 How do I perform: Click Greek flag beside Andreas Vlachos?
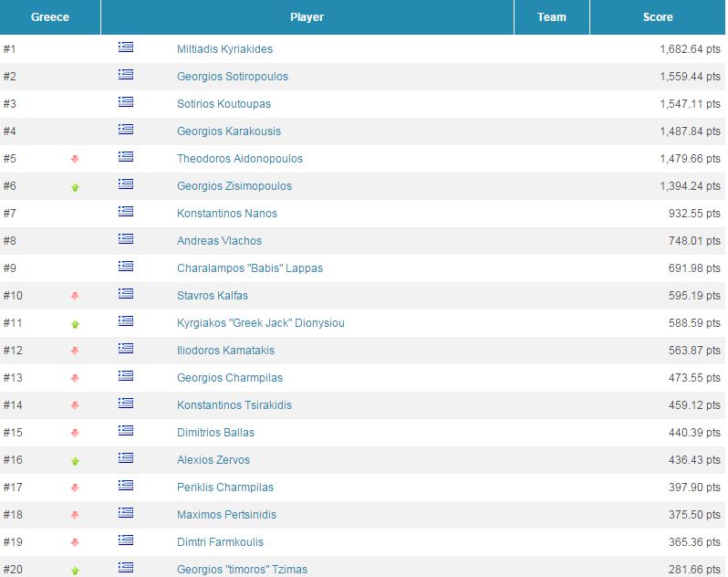click(126, 239)
